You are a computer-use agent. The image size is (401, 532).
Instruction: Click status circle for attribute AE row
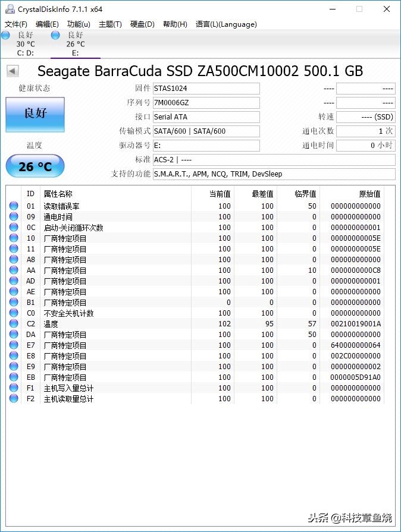click(x=14, y=291)
